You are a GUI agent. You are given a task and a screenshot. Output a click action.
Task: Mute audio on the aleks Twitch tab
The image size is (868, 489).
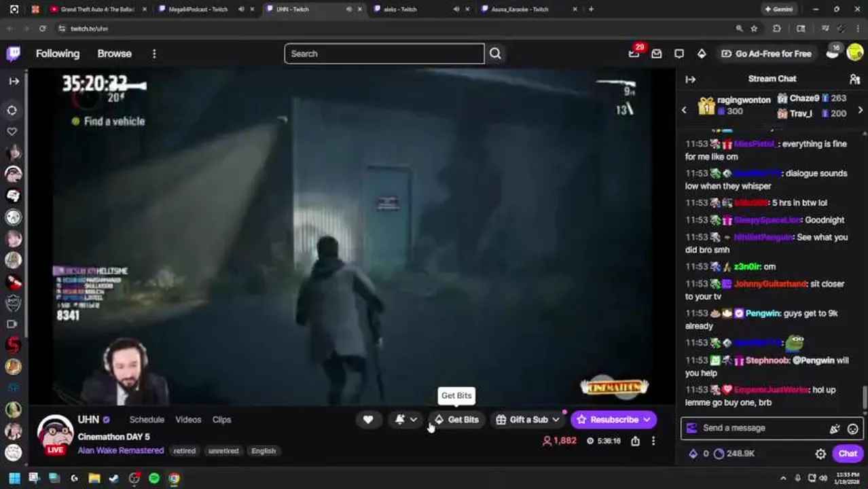[456, 10]
